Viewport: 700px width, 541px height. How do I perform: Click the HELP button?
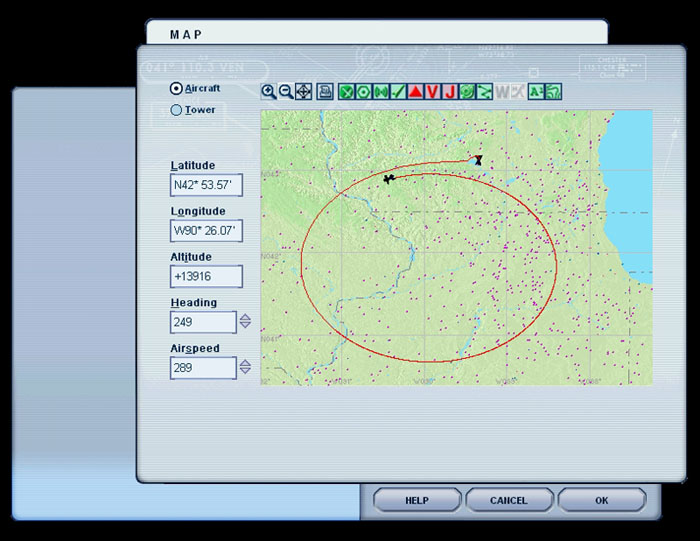[416, 500]
